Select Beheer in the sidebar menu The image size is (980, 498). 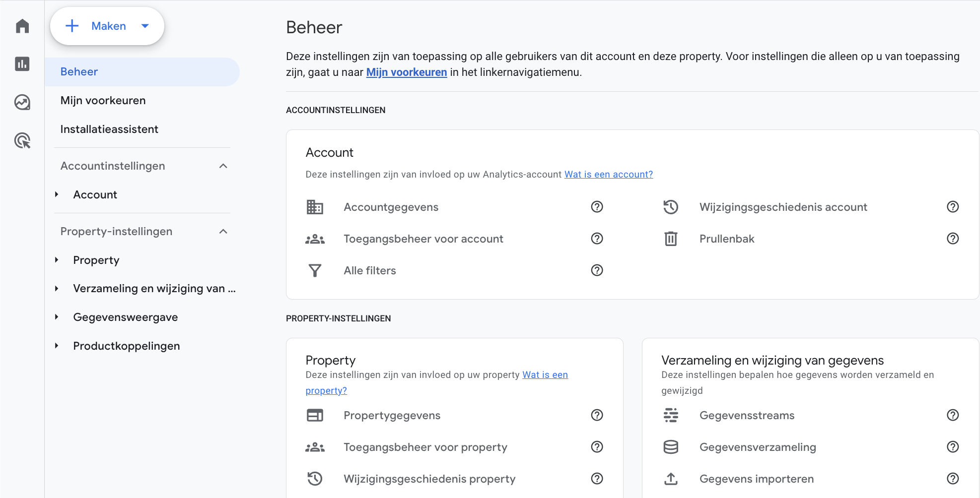coord(142,72)
